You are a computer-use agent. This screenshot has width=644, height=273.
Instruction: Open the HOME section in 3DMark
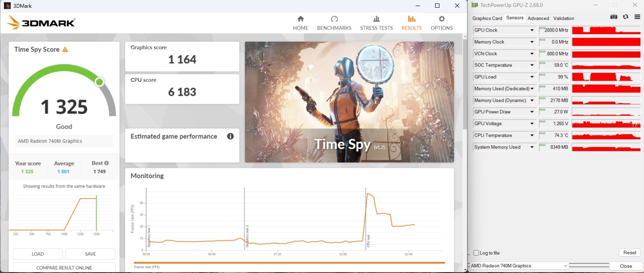point(301,23)
